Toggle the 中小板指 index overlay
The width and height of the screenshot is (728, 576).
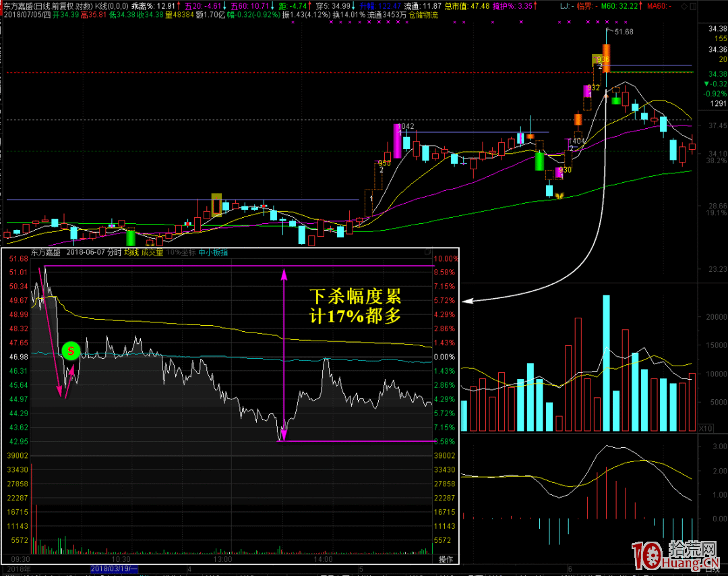tap(213, 252)
